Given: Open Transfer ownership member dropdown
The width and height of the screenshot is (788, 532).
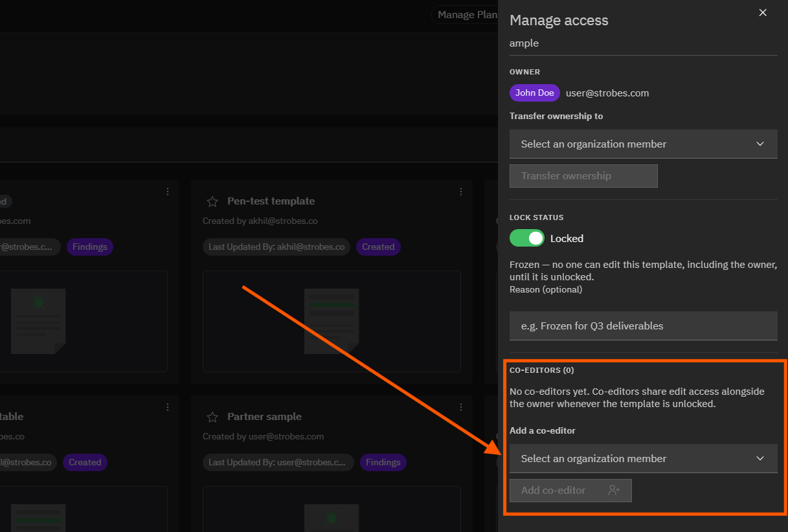Looking at the screenshot, I should (644, 144).
